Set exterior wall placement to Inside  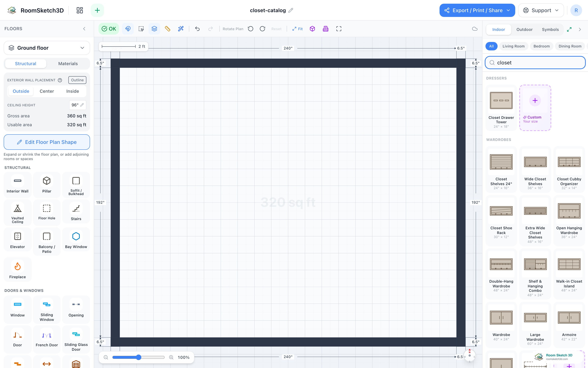pos(73,91)
